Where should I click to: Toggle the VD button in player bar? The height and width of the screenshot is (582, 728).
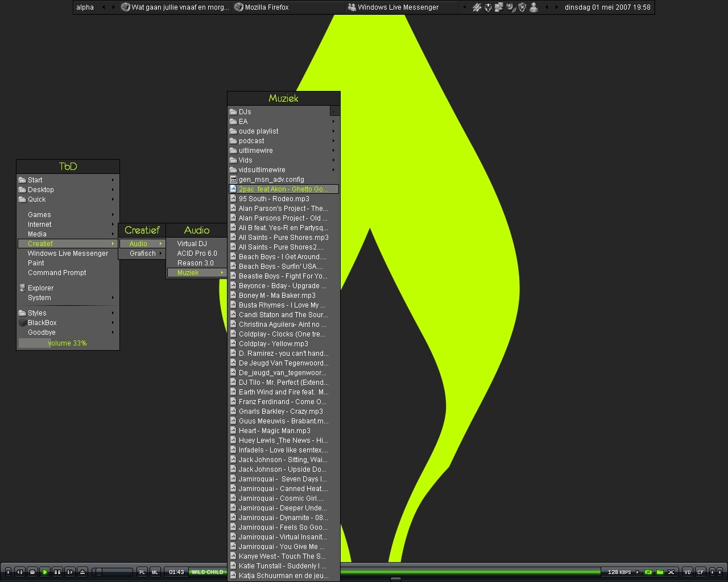(688, 572)
